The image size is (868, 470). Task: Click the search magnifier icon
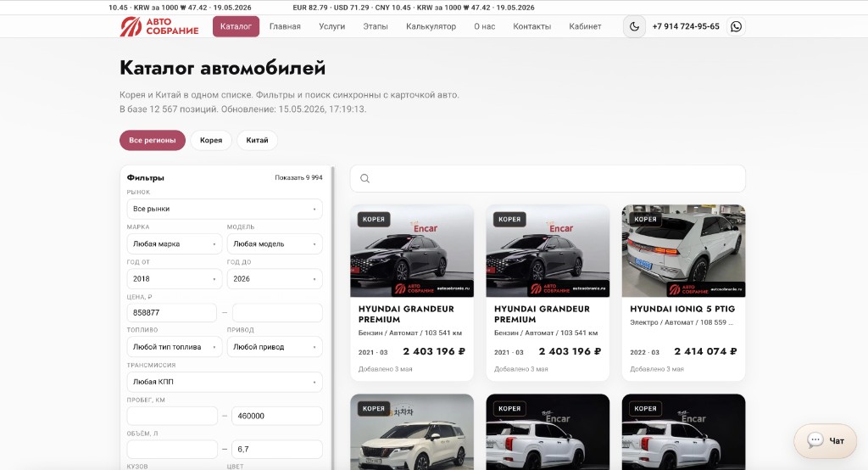[x=364, y=178]
